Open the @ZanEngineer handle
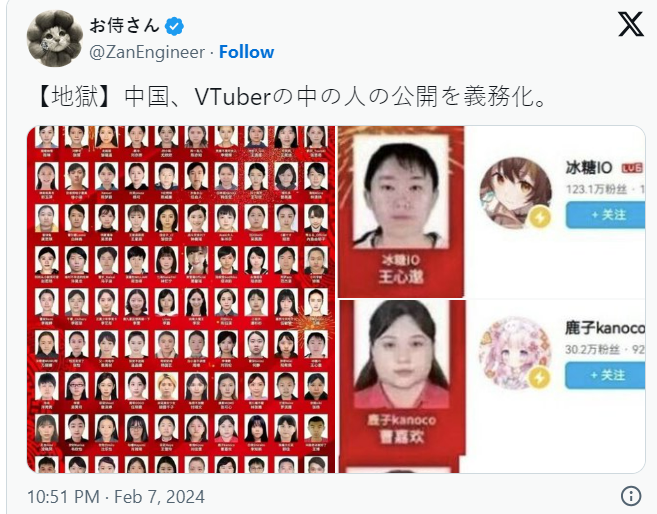Viewport: 657px width, 514px height. (147, 52)
